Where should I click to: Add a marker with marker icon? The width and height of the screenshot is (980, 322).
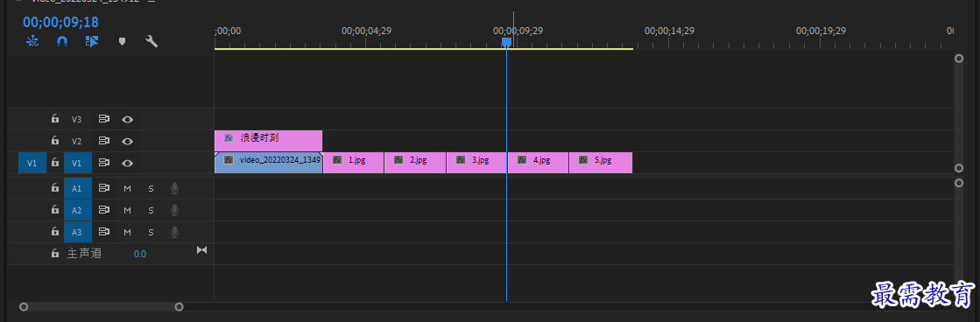123,42
